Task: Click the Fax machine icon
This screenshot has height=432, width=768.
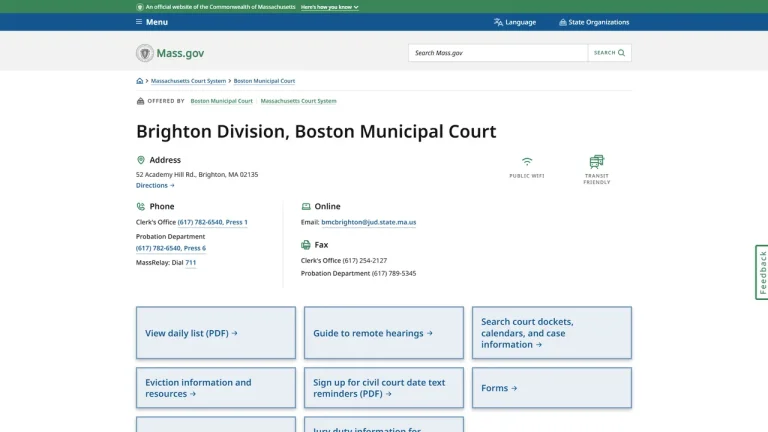Action: [x=306, y=244]
